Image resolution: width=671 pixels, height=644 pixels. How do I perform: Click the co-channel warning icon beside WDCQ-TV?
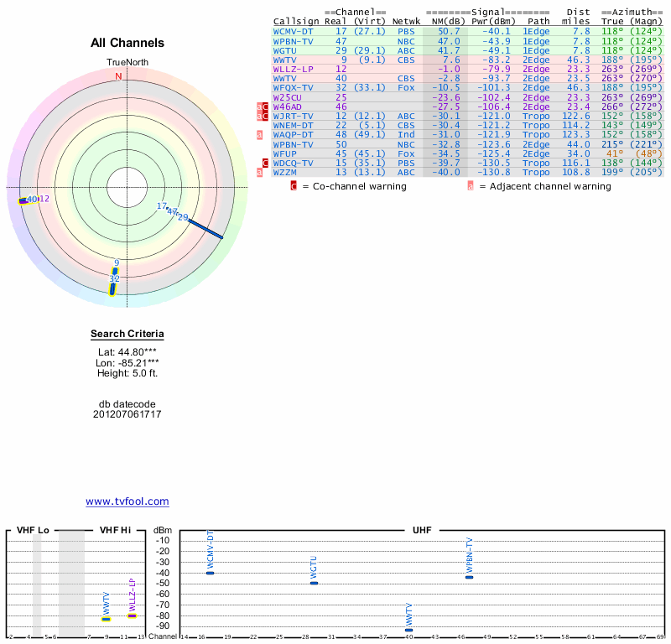[x=267, y=162]
